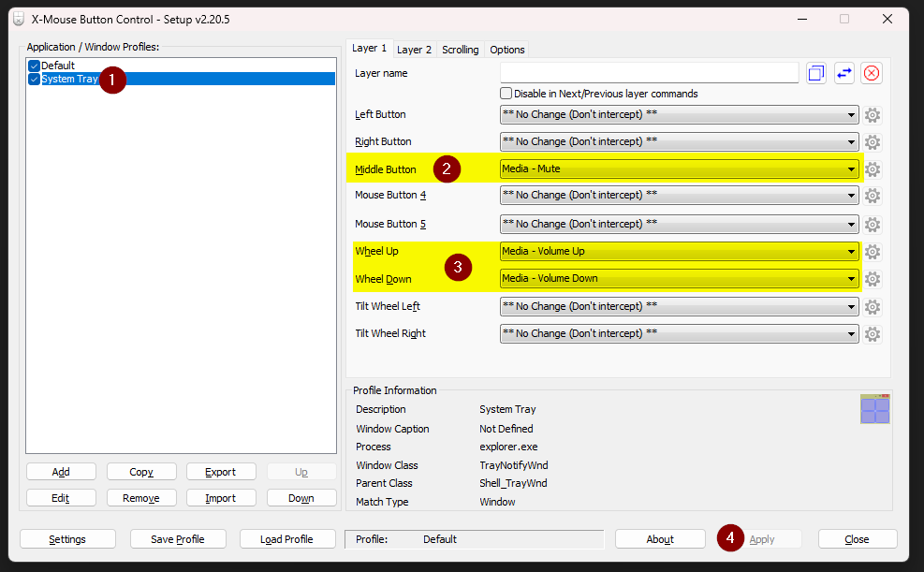
Task: Click the Edit profile button
Action: (61, 498)
